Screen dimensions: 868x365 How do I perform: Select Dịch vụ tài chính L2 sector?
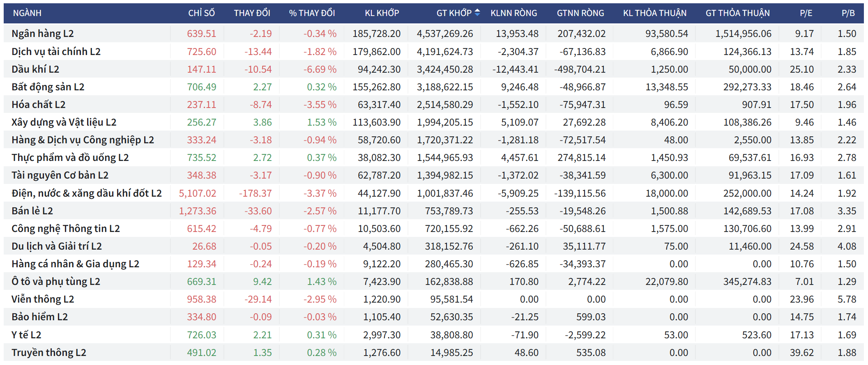click(x=56, y=52)
